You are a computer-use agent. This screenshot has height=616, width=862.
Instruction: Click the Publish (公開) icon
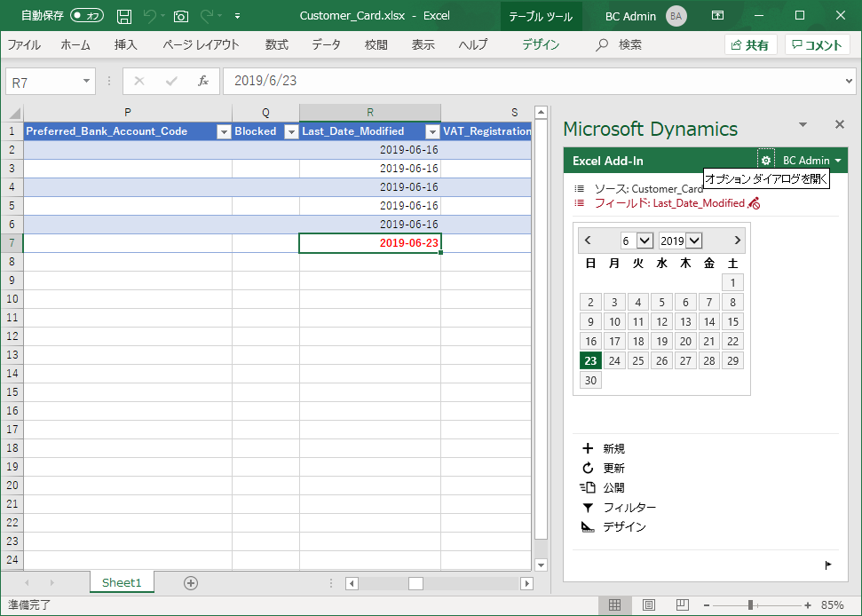(587, 488)
